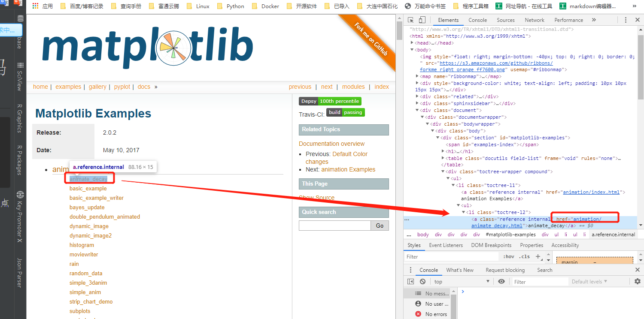644x319 pixels.
Task: Open the Request blocking drawer tab
Action: pos(505,270)
